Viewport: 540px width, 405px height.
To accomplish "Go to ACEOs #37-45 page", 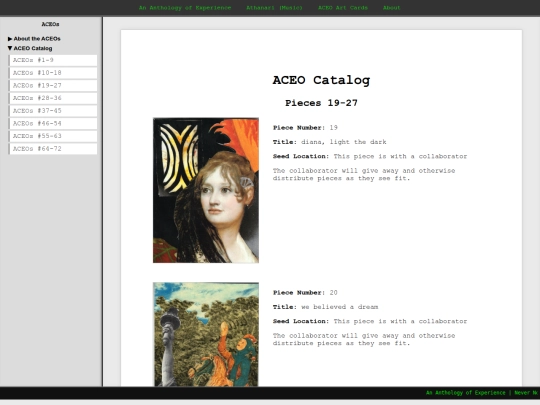I will (53, 111).
